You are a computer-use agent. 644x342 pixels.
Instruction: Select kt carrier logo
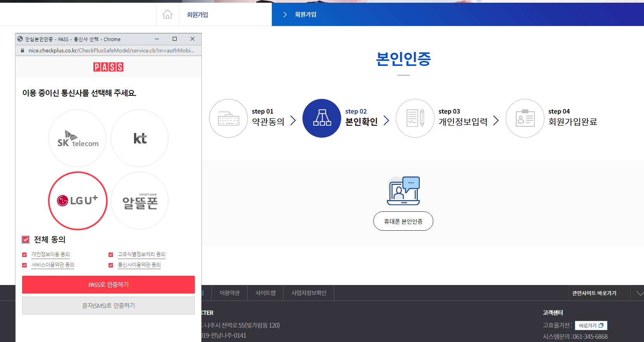[140, 138]
